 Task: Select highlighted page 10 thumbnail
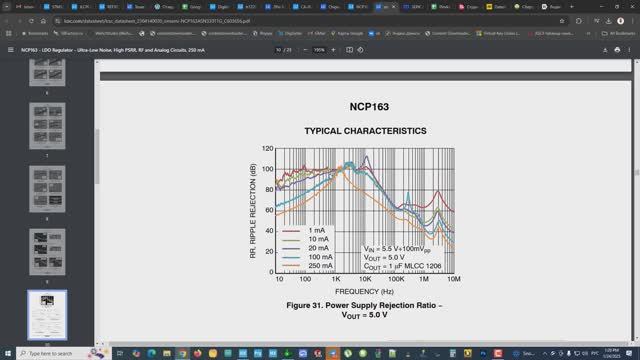(x=47, y=315)
